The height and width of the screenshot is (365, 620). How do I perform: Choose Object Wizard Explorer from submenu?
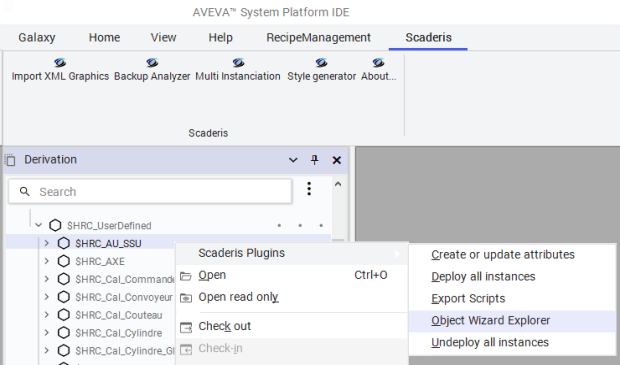(490, 320)
